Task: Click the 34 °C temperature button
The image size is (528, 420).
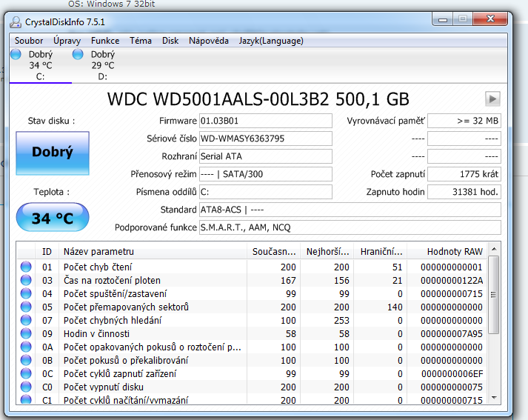Action: (x=53, y=219)
